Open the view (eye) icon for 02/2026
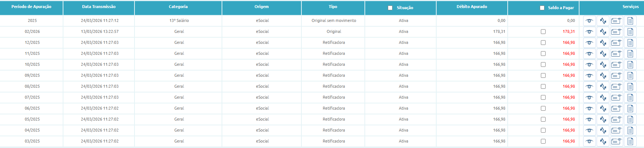The width and height of the screenshot is (644, 148). coord(589,32)
